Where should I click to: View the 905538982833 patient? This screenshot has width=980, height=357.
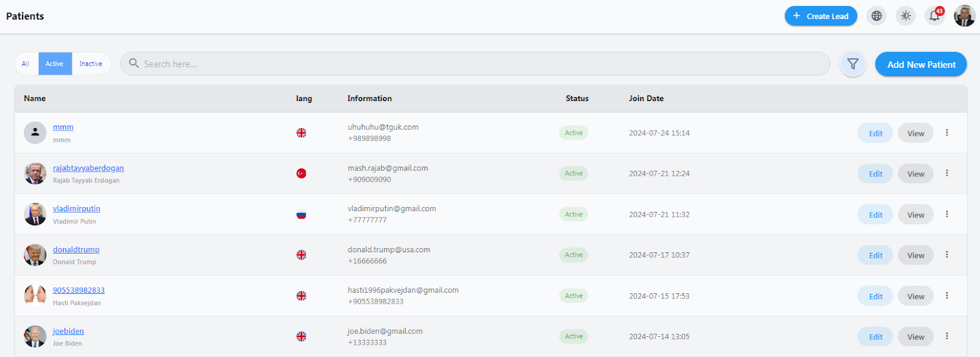[916, 296]
